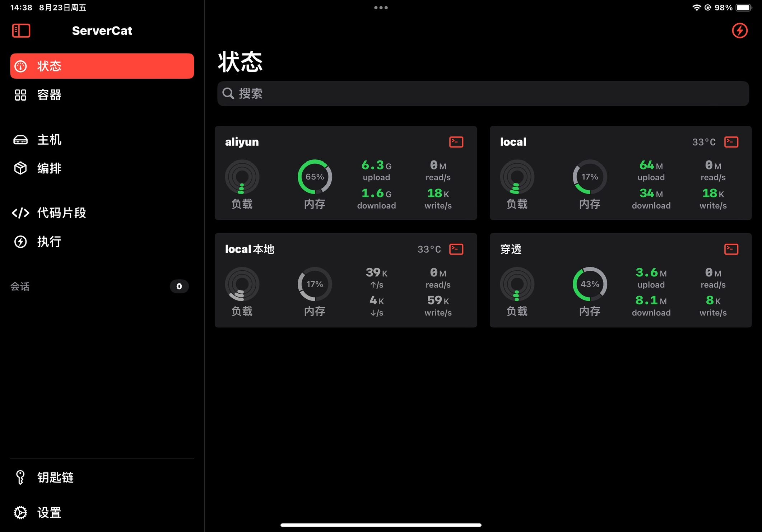Open terminal for local server card
Screen dimensions: 762x532
coord(731,142)
